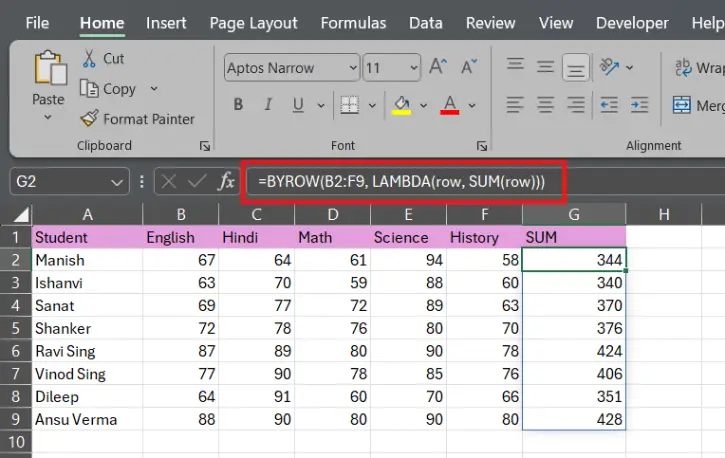The width and height of the screenshot is (725, 458).
Task: Confirm formula entry checkmark icon
Action: click(197, 181)
